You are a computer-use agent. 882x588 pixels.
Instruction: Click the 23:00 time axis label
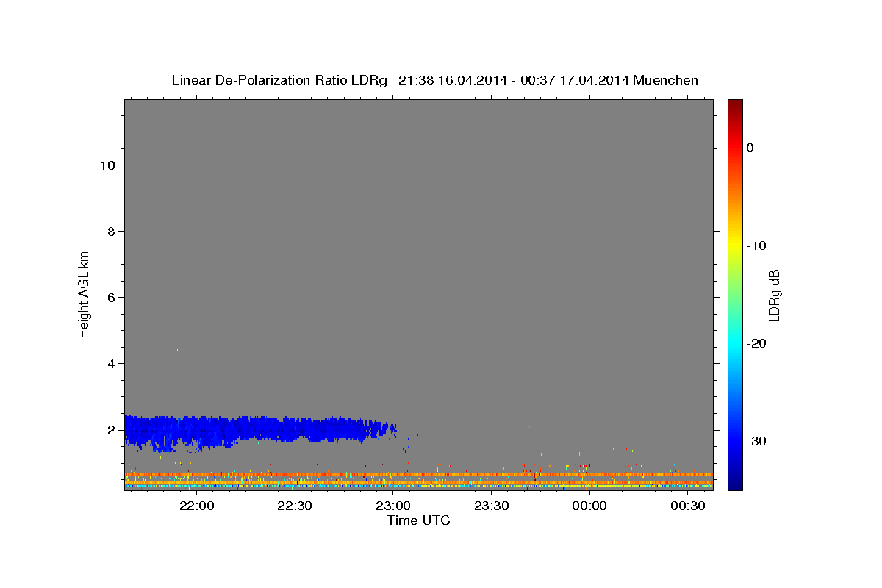pyautogui.click(x=393, y=506)
